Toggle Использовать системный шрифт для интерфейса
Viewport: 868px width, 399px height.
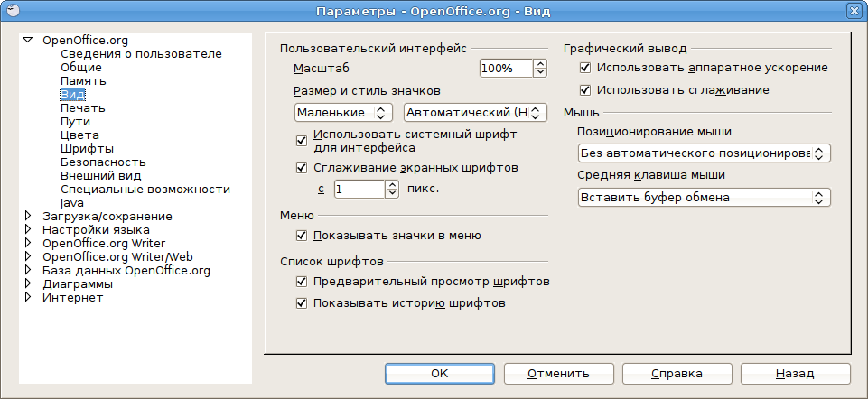point(302,141)
